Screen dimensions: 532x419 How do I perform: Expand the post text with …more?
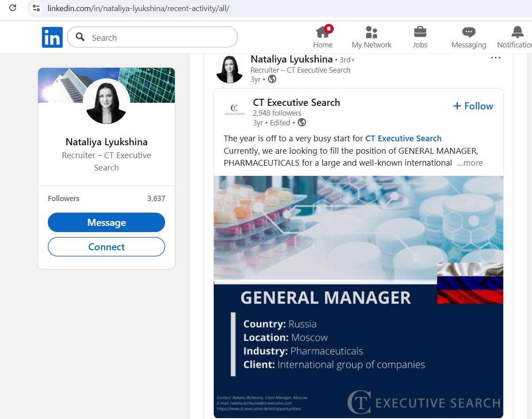pos(470,163)
